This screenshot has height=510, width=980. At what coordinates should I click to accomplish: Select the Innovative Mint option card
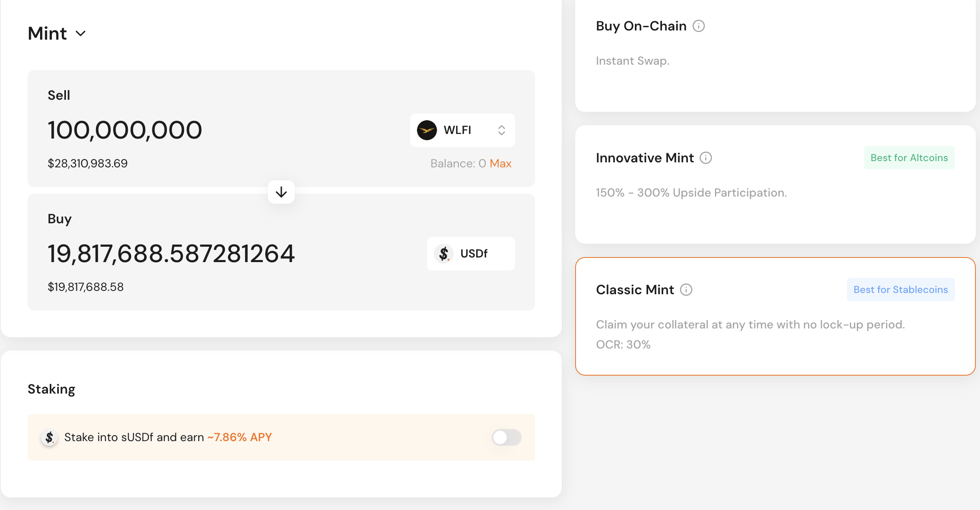pyautogui.click(x=775, y=184)
